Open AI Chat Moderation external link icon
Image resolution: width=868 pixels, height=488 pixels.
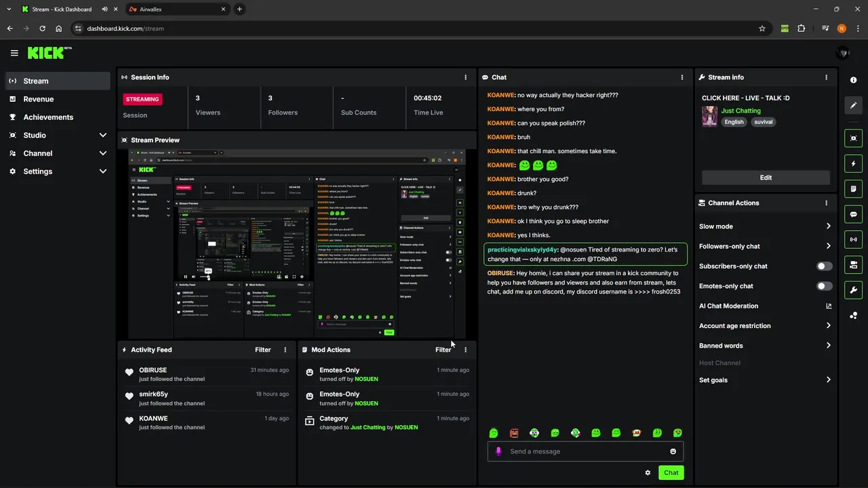coord(829,306)
